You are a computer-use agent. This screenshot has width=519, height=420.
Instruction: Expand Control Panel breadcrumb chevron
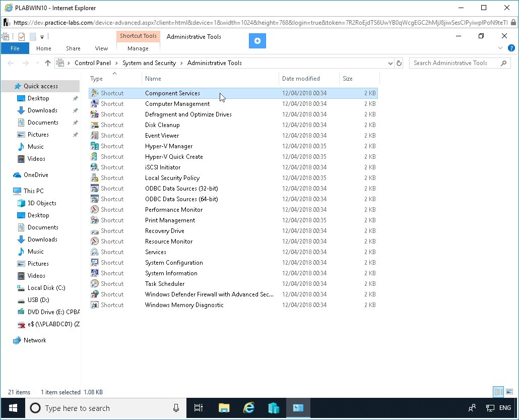click(x=116, y=63)
